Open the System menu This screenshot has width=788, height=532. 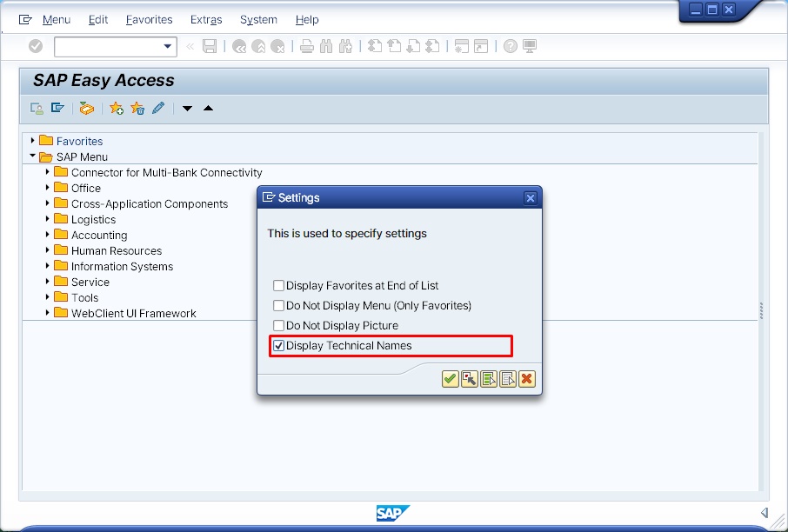pyautogui.click(x=258, y=20)
